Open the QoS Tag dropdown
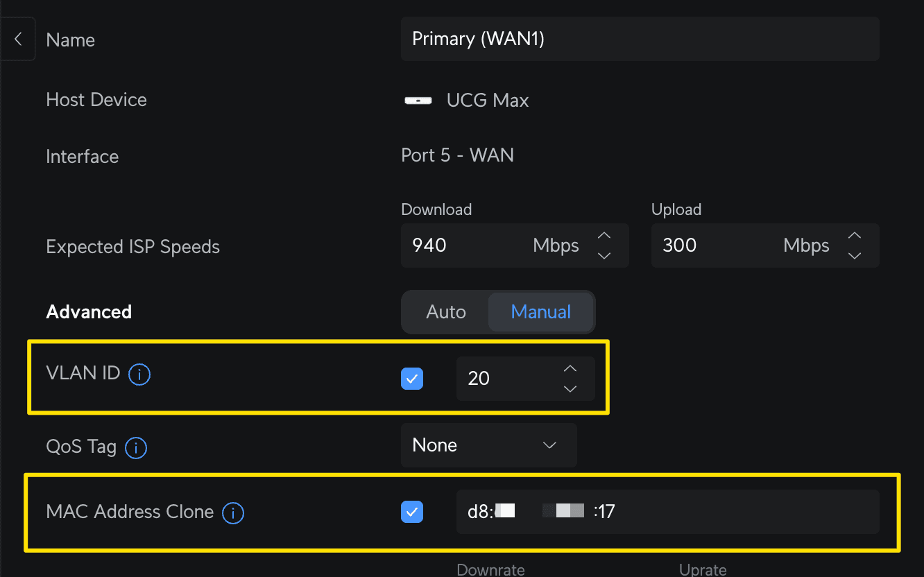This screenshot has height=577, width=924. tap(488, 445)
